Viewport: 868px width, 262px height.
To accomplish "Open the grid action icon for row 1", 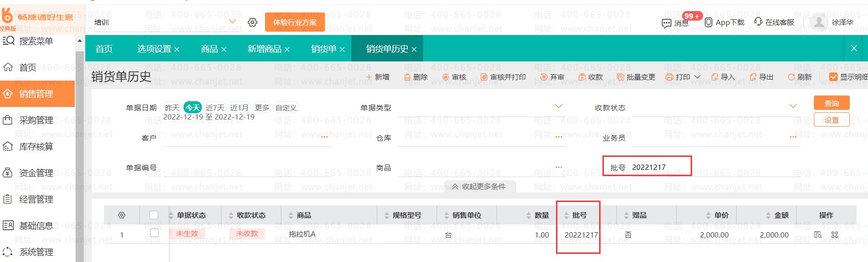I will [x=834, y=235].
